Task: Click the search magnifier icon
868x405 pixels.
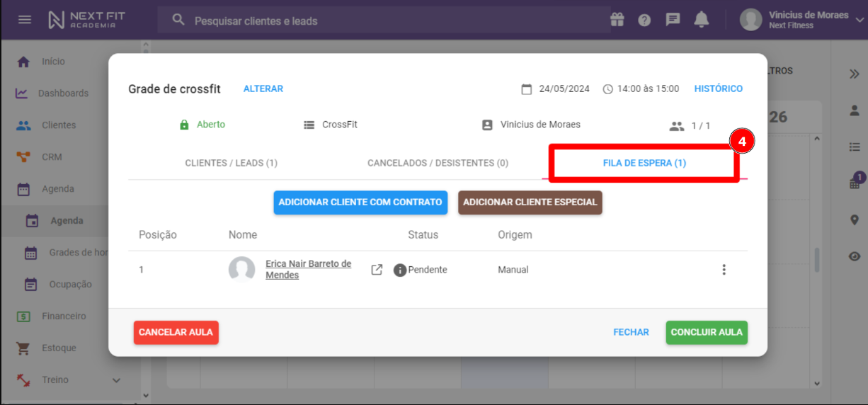Action: pos(179,20)
